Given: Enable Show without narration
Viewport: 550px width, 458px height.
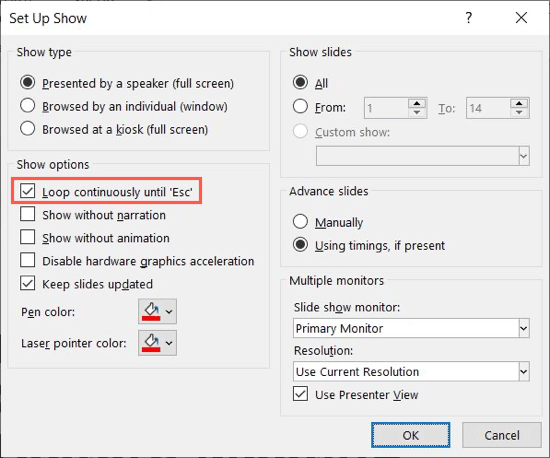Looking at the screenshot, I should click(x=27, y=214).
